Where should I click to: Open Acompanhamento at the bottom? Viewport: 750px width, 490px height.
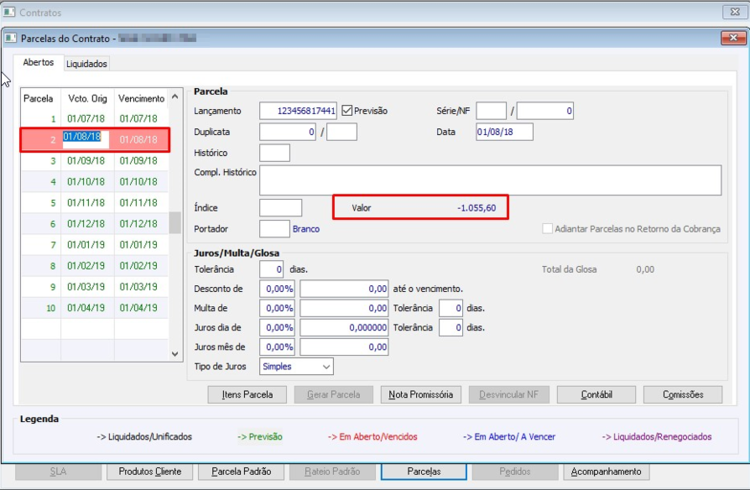point(606,472)
